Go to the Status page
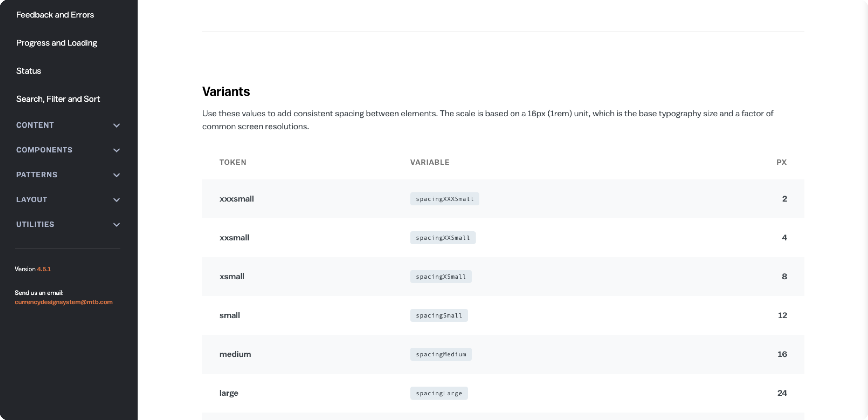 tap(29, 71)
